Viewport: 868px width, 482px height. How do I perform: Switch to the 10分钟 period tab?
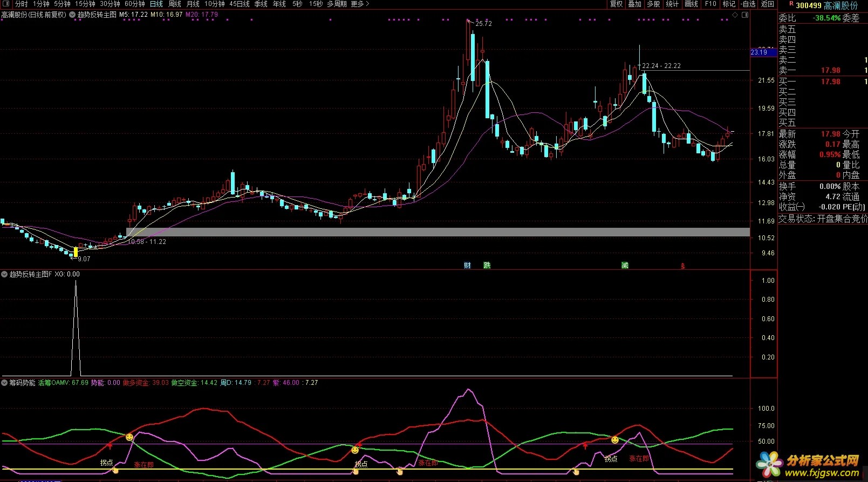214,4
